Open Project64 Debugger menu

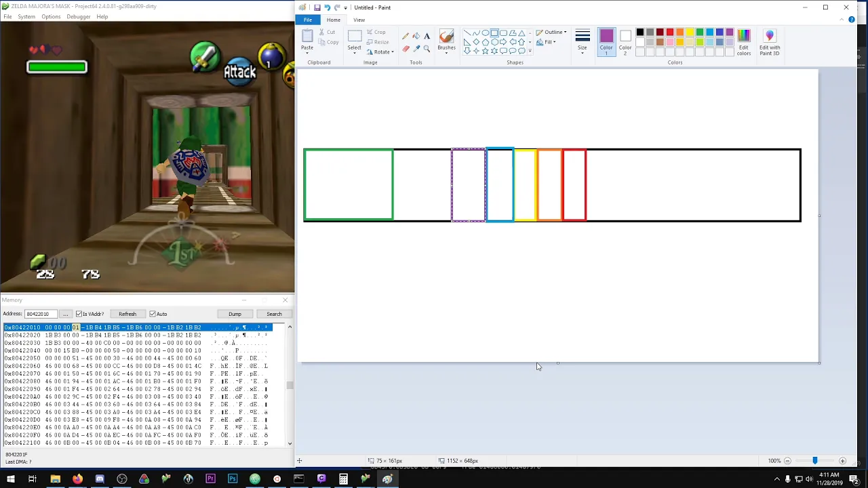pos(79,16)
